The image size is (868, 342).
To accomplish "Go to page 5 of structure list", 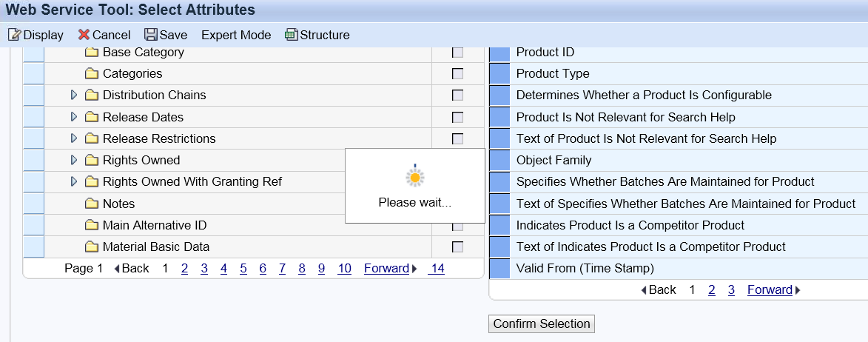I will [x=243, y=269].
